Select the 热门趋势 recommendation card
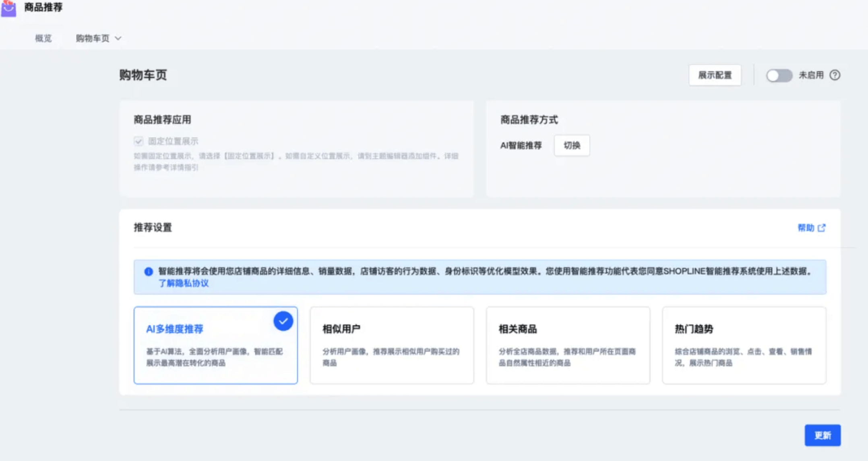 tap(744, 345)
